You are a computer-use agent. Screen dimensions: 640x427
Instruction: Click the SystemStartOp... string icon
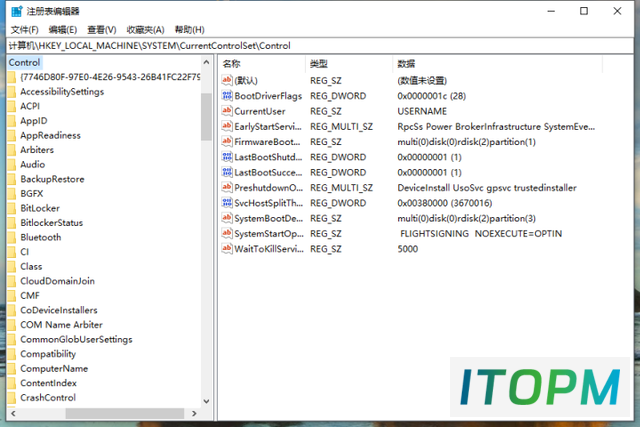[227, 233]
